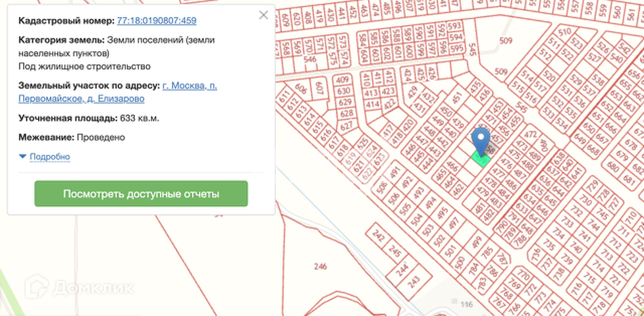The width and height of the screenshot is (644, 316).
Task: Select parcel 466 on the map
Action: coord(452,166)
